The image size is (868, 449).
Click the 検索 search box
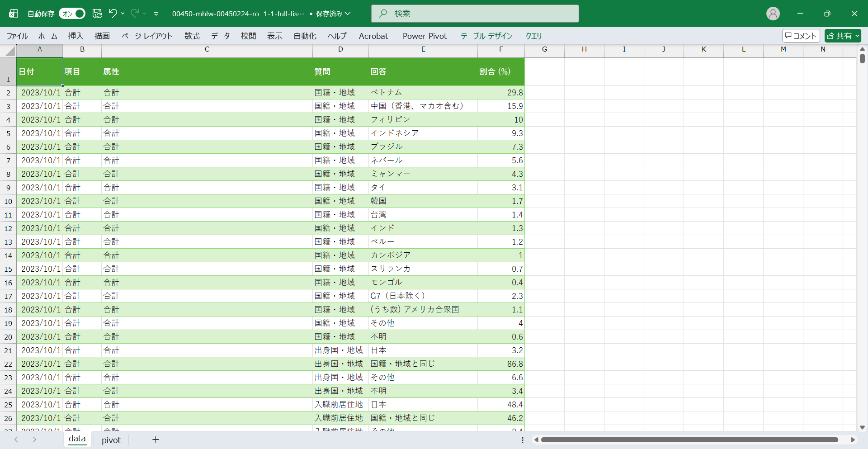475,14
